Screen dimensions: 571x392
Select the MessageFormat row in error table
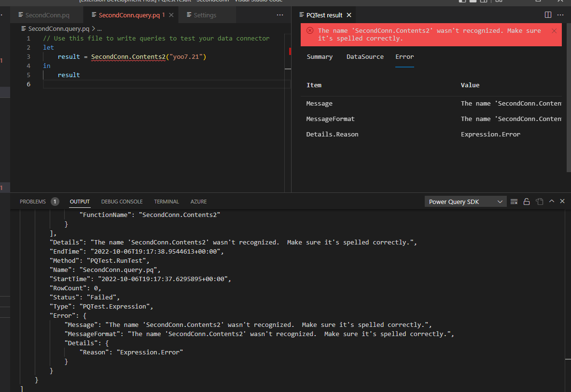pos(431,119)
